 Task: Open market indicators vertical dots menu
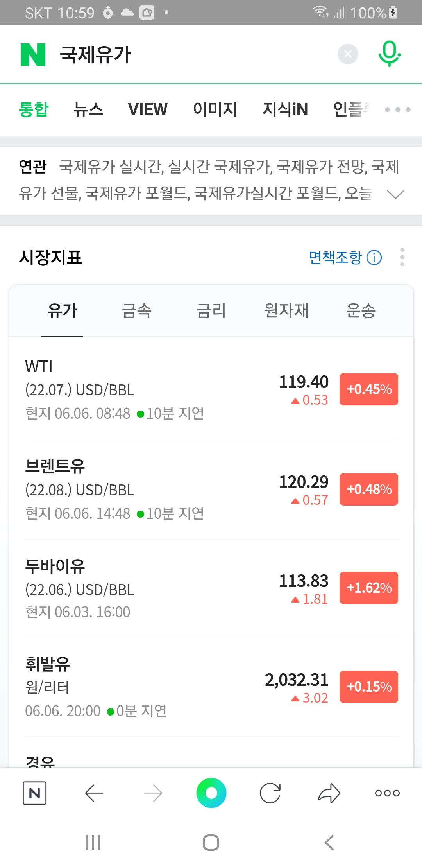402,257
